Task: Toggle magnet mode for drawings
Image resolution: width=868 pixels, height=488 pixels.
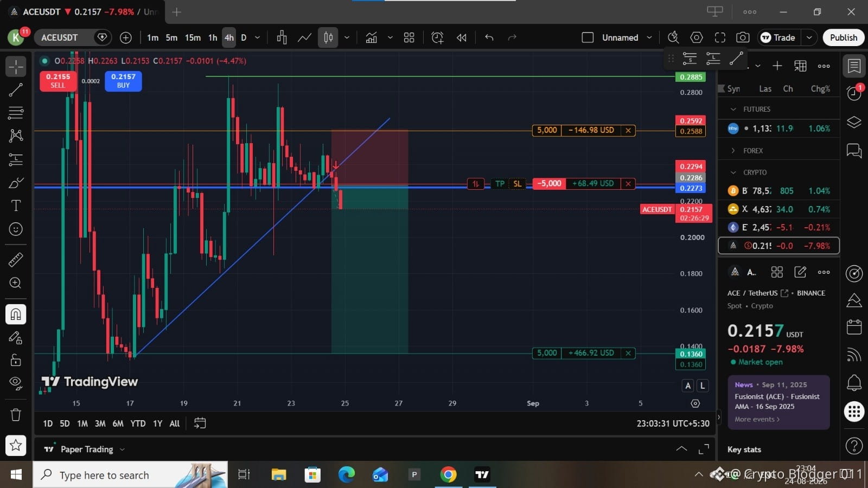Action: [16, 314]
